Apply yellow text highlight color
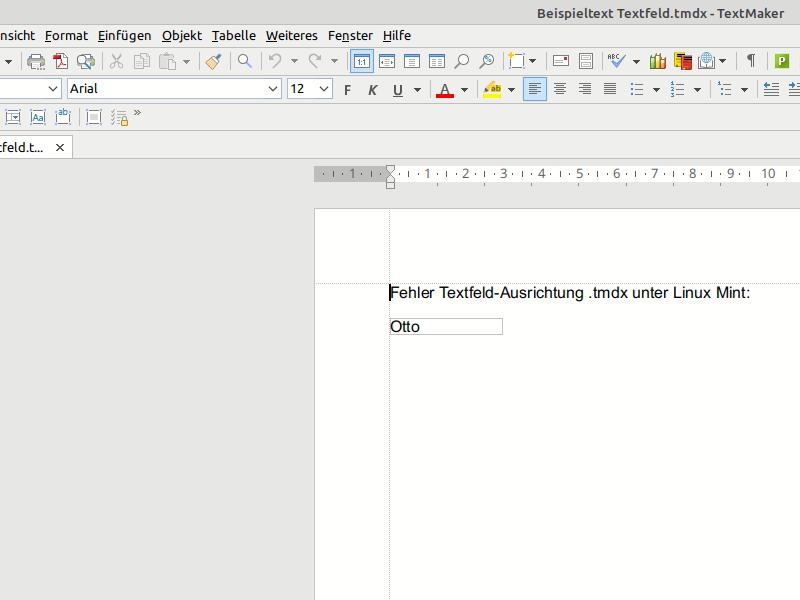This screenshot has width=800, height=600. click(x=492, y=90)
